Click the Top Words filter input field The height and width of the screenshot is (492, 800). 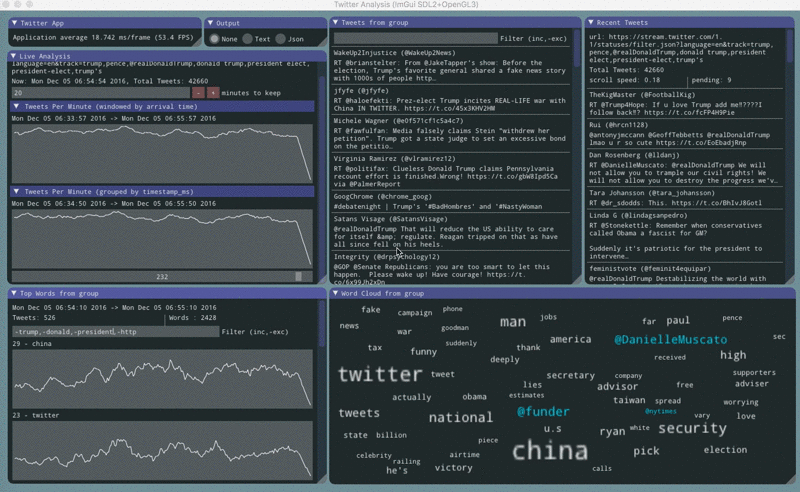pyautogui.click(x=115, y=332)
